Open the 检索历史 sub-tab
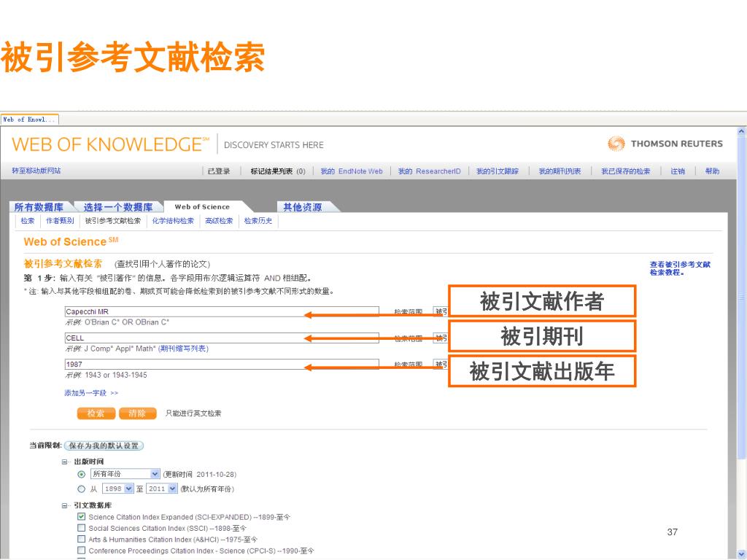 pos(258,220)
